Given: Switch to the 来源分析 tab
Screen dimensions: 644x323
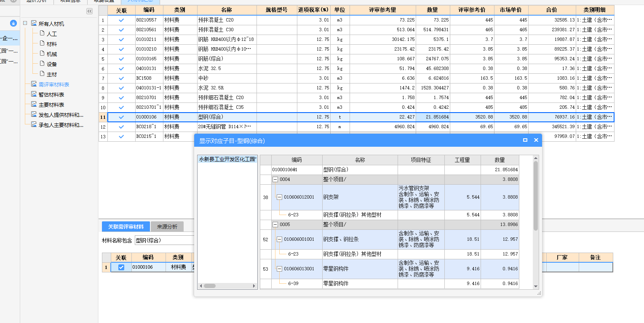Looking at the screenshot, I should (167, 226).
